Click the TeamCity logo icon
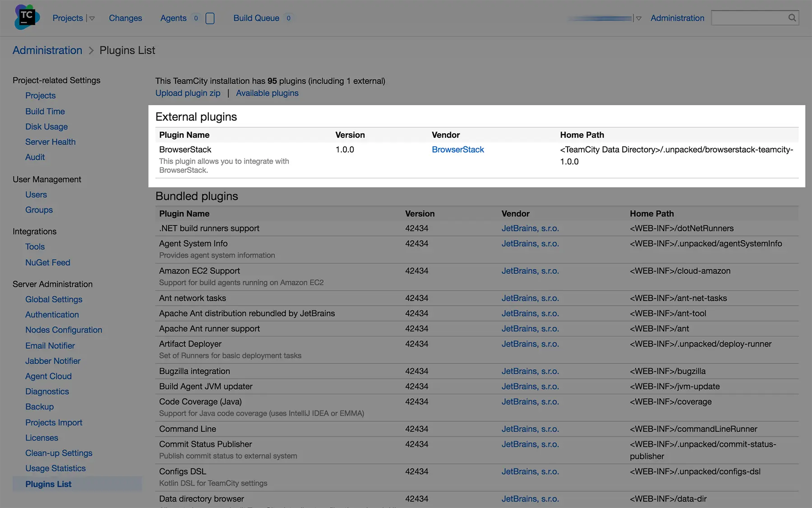The height and width of the screenshot is (508, 812). 27,17
